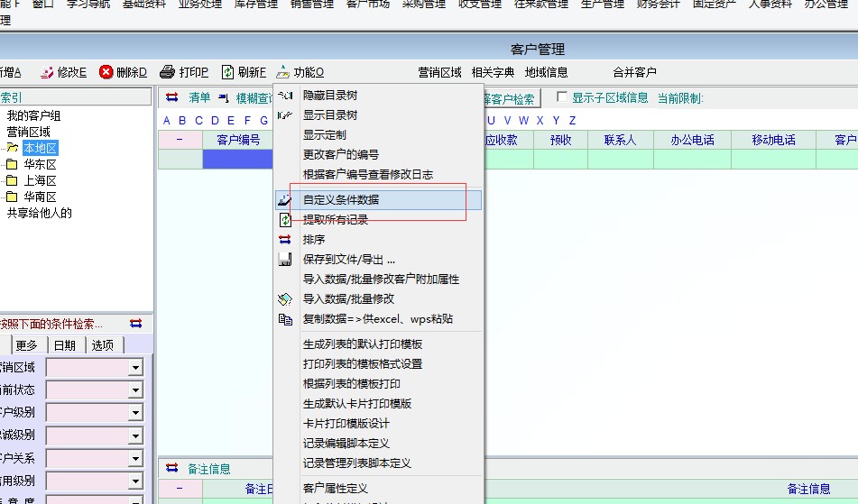Click the 提取所有记录 menu icon
Screen dimensions: 858x504
[x=285, y=220]
